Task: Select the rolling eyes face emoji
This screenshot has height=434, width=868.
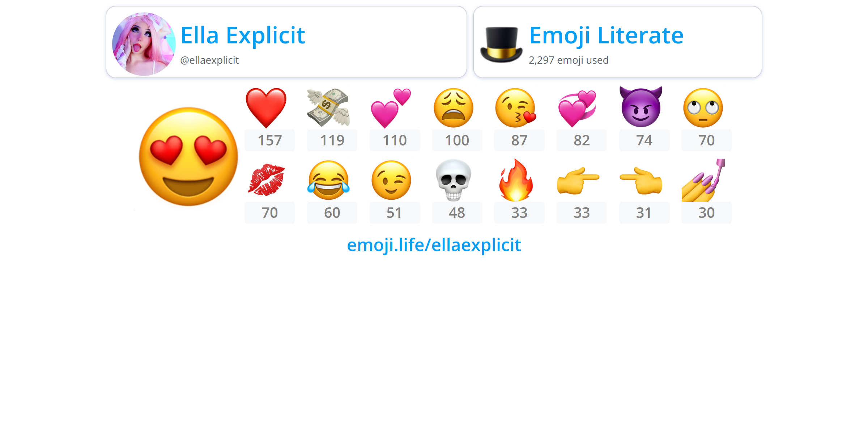Action: (703, 108)
